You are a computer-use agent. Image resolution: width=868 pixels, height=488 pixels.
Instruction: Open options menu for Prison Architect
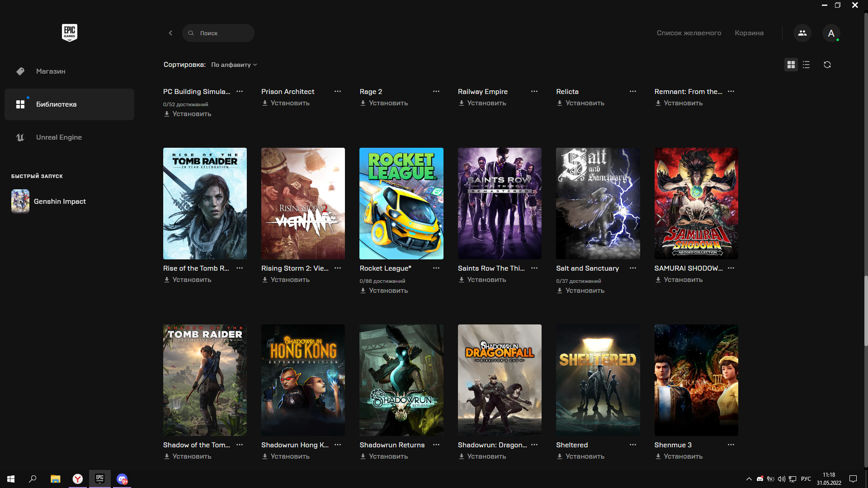click(x=338, y=91)
